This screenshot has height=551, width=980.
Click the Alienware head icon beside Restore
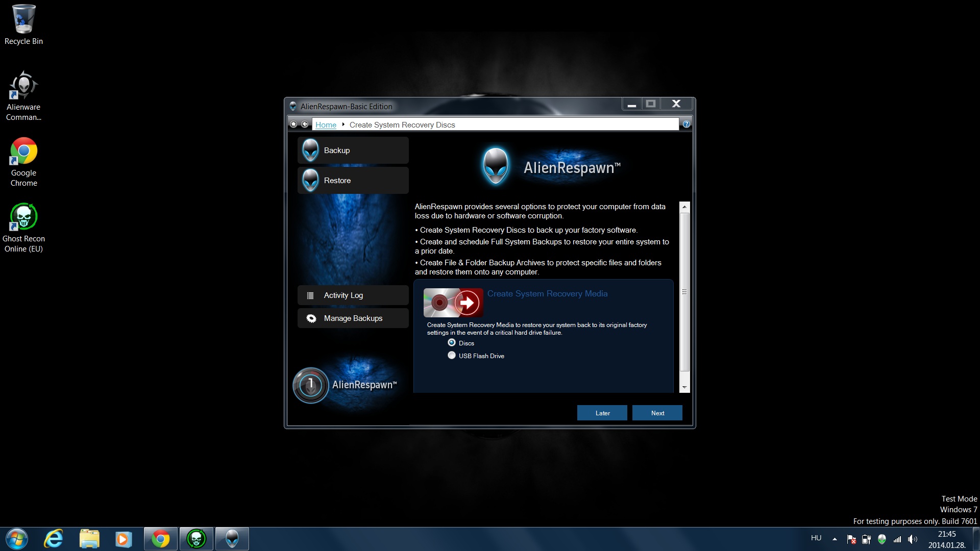point(310,181)
